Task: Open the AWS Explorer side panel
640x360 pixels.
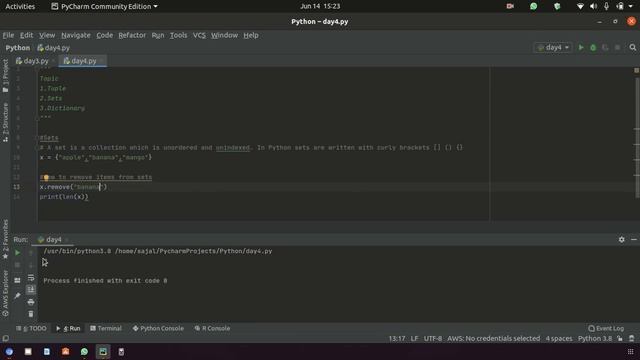Action: click(x=5, y=293)
